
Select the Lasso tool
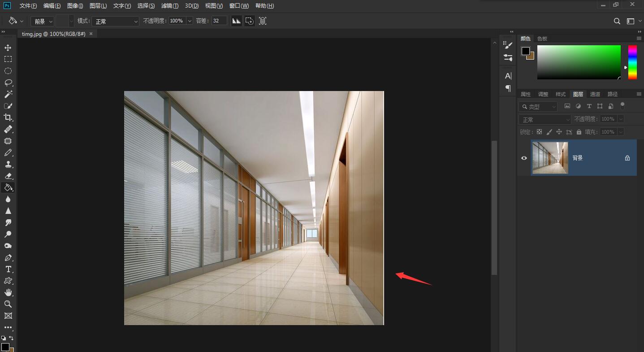pyautogui.click(x=8, y=83)
